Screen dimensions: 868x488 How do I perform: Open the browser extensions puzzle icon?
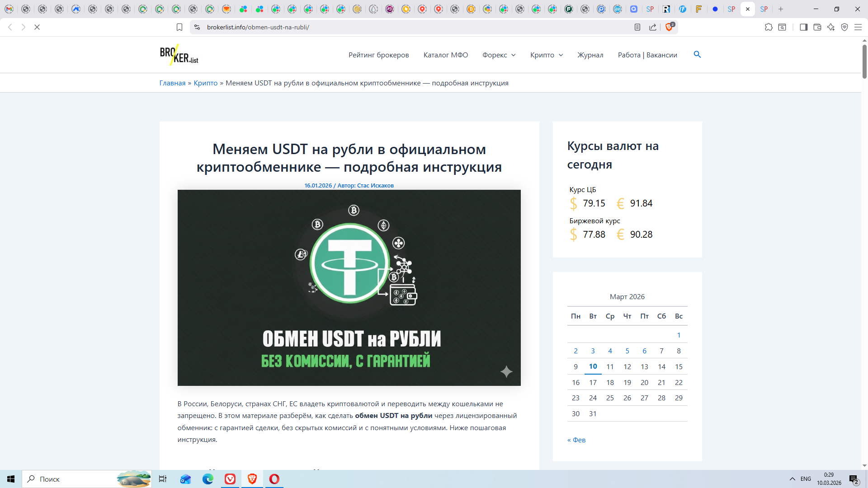coord(769,27)
